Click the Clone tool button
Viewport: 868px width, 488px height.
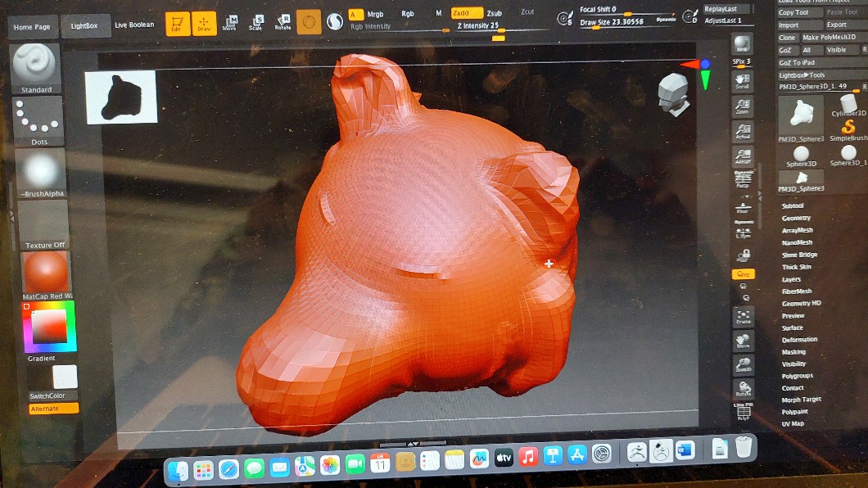point(787,38)
